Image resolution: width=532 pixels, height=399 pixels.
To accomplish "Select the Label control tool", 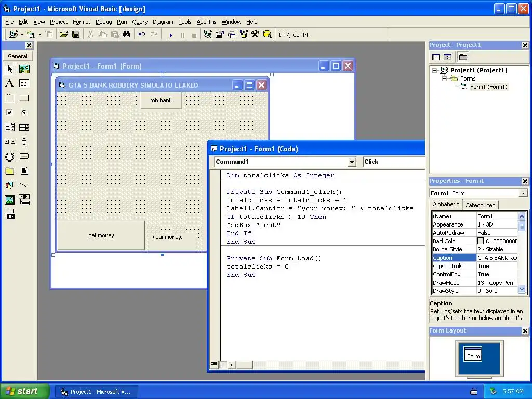I will pos(10,84).
